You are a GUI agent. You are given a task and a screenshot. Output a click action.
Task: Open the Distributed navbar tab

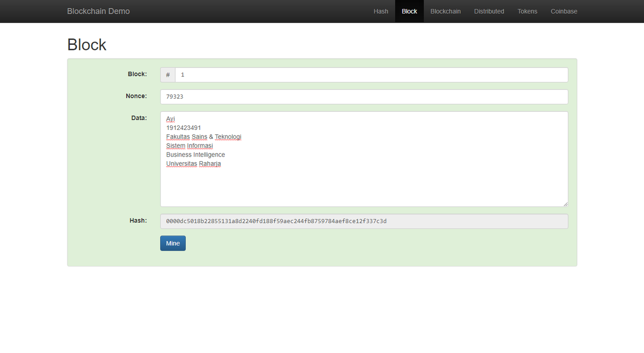489,11
